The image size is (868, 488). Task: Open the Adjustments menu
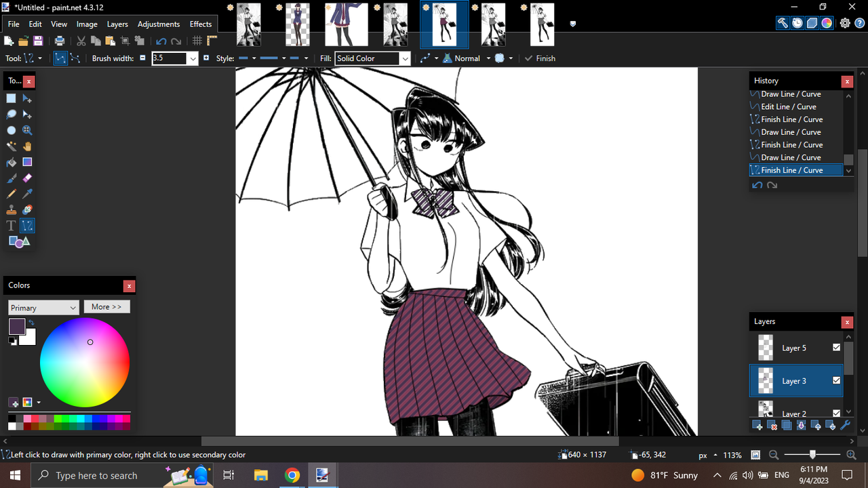[158, 24]
